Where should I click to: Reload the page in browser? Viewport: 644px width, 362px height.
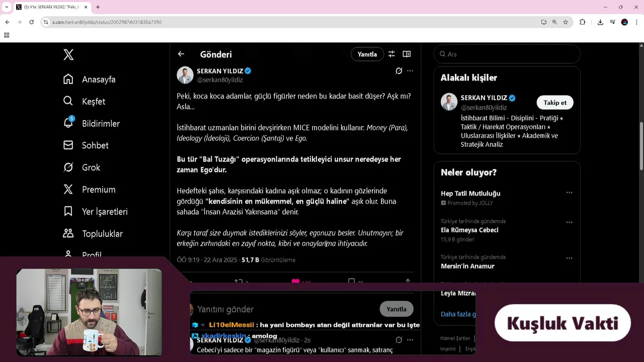[x=31, y=22]
